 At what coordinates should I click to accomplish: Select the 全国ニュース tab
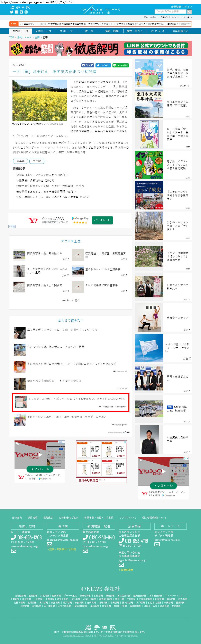[43, 31]
